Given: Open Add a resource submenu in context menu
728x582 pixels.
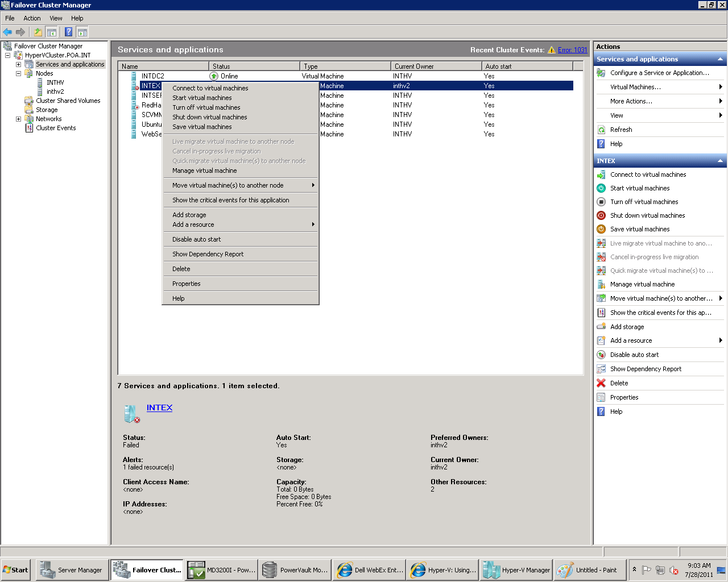Looking at the screenshot, I should point(241,225).
